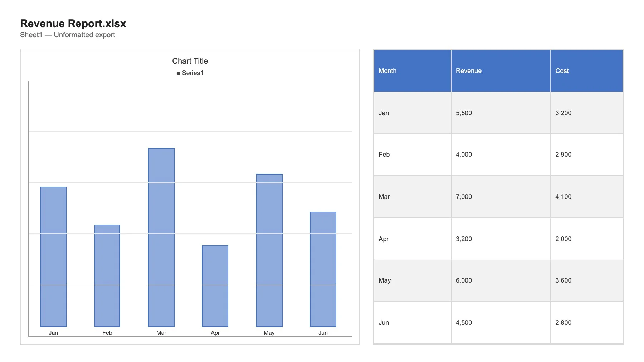The image size is (644, 362).
Task: Click the 5,500 revenue cell
Action: click(x=501, y=113)
